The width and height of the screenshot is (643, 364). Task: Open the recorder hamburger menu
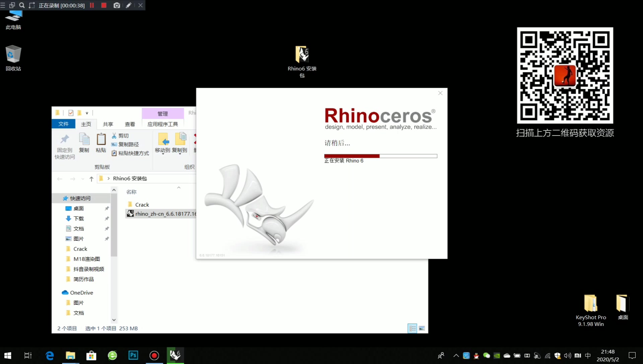[3, 5]
